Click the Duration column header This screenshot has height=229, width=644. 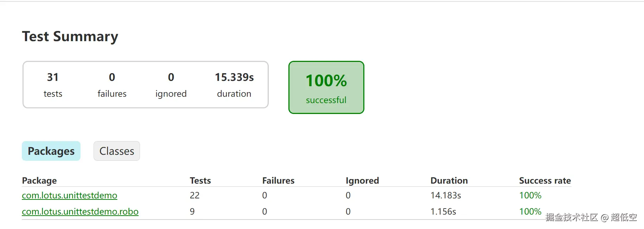click(x=449, y=180)
